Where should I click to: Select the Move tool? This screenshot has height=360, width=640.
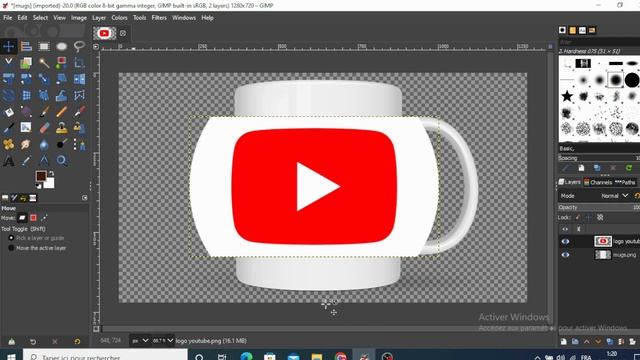(x=8, y=46)
